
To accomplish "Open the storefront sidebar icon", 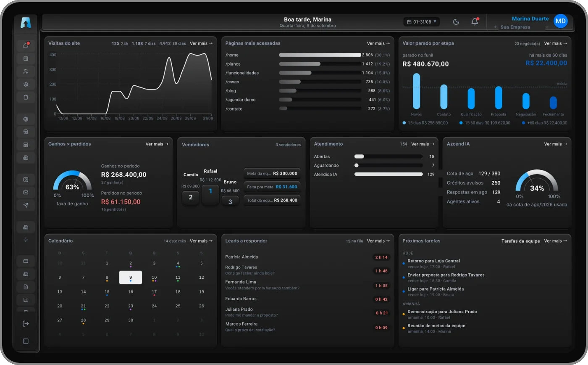I will tap(26, 132).
